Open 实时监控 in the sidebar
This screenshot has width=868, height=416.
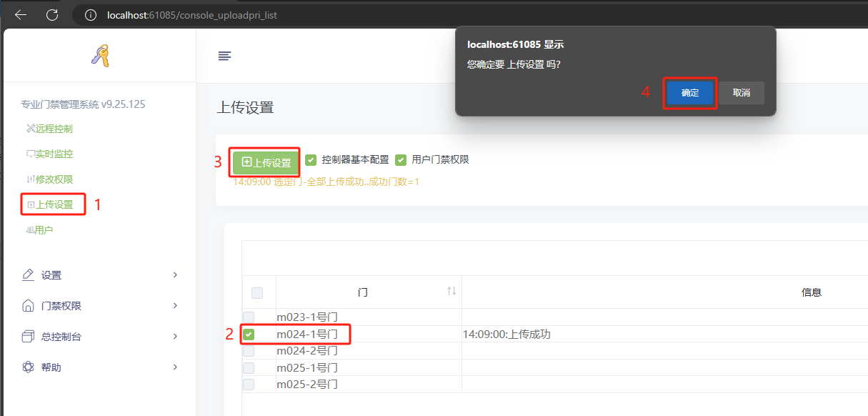[49, 154]
